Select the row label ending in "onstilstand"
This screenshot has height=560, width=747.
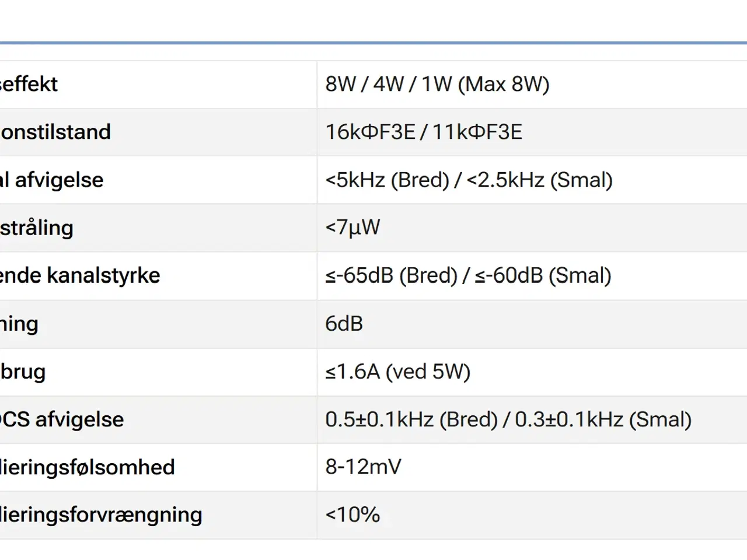55,132
